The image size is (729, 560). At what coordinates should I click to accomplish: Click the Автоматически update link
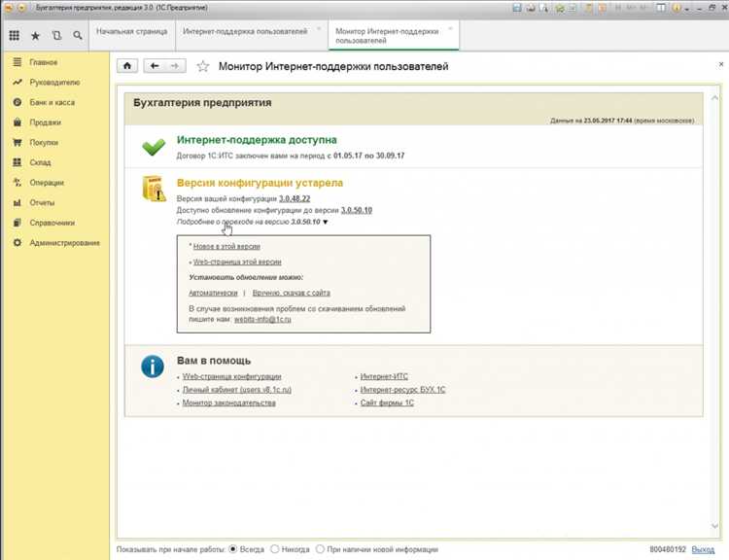(x=213, y=293)
